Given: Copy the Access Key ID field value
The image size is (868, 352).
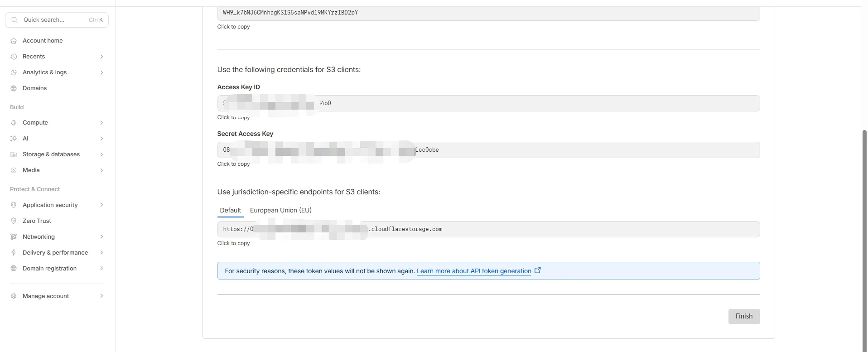Looking at the screenshot, I should click(488, 103).
